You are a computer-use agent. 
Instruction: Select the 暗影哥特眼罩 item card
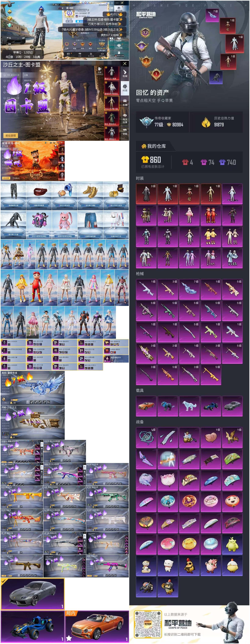(x=39, y=196)
